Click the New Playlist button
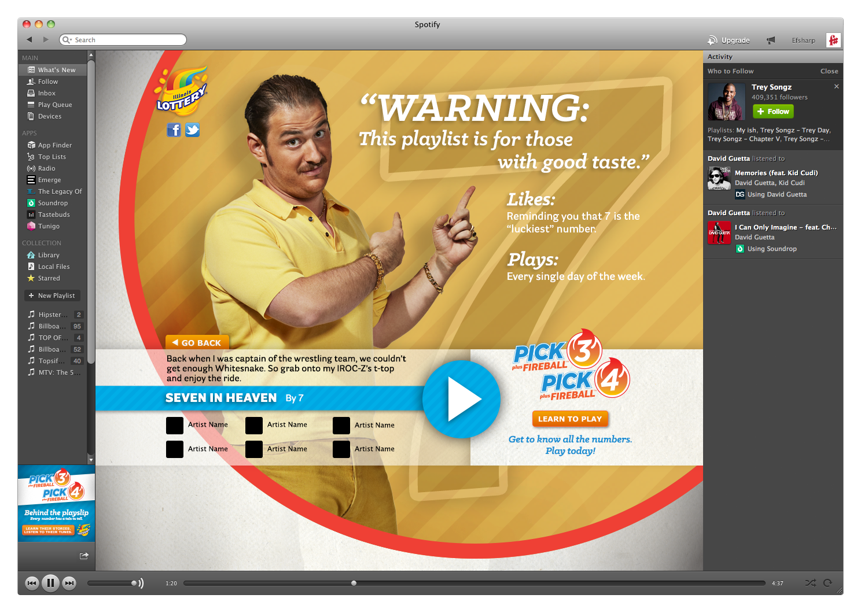This screenshot has height=613, width=868. 52,296
